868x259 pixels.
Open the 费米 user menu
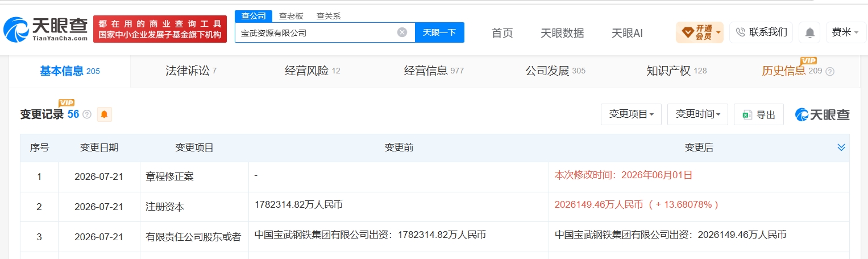pyautogui.click(x=845, y=32)
